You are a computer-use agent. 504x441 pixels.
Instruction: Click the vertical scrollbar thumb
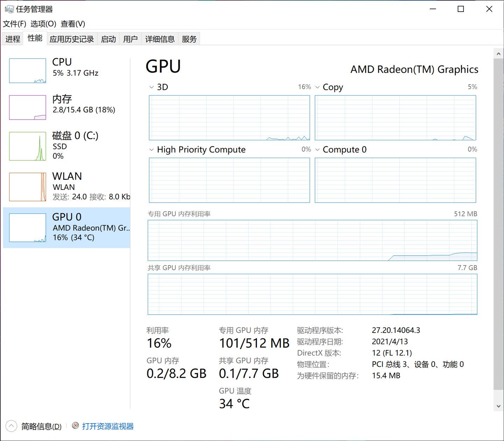click(498, 224)
